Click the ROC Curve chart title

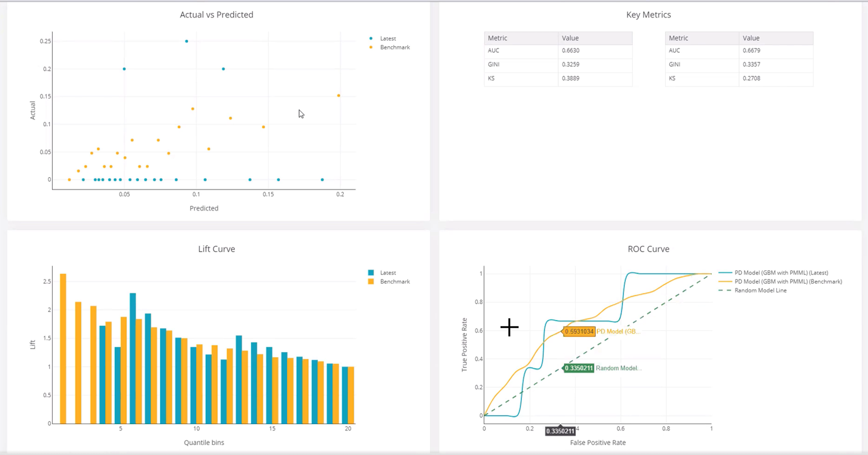coord(648,249)
